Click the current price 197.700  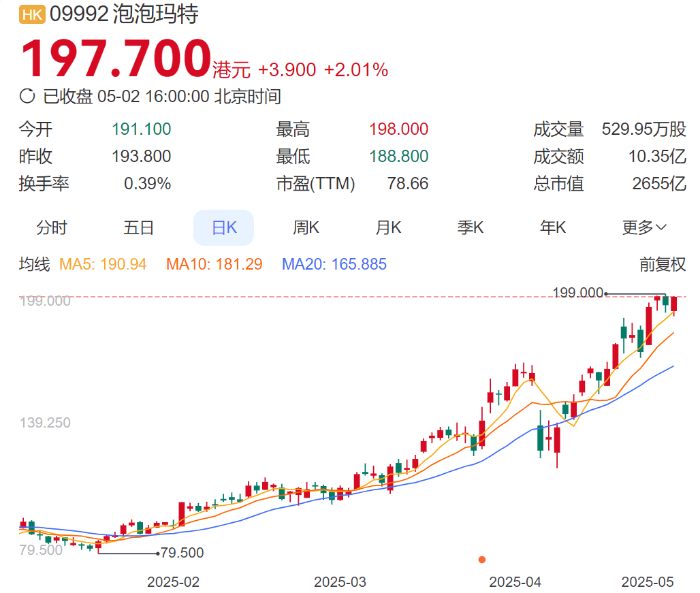coord(116,59)
